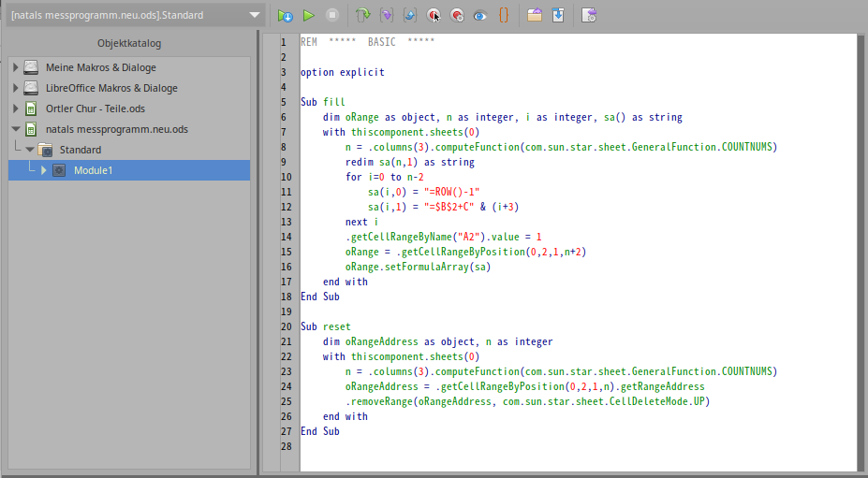Click the '=ROW()-1' string literal
Screen dimensions: 868x478
451,192
